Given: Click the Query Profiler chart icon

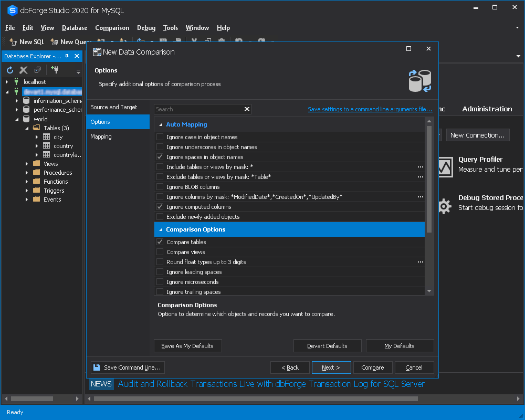Looking at the screenshot, I should [446, 166].
